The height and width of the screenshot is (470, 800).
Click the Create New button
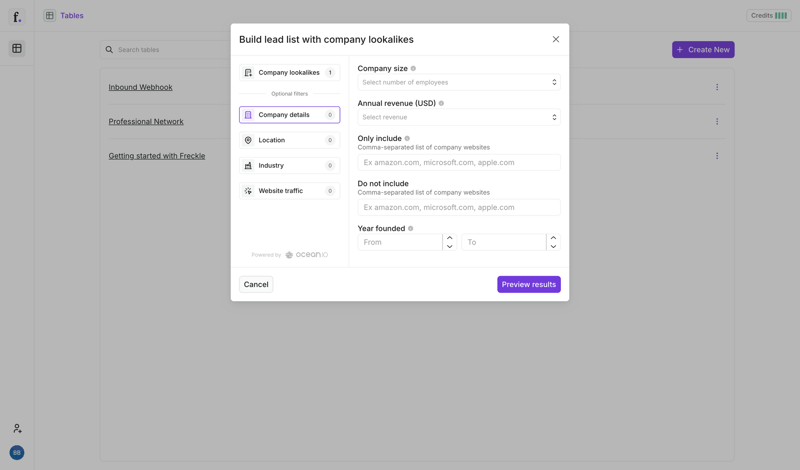coord(703,50)
